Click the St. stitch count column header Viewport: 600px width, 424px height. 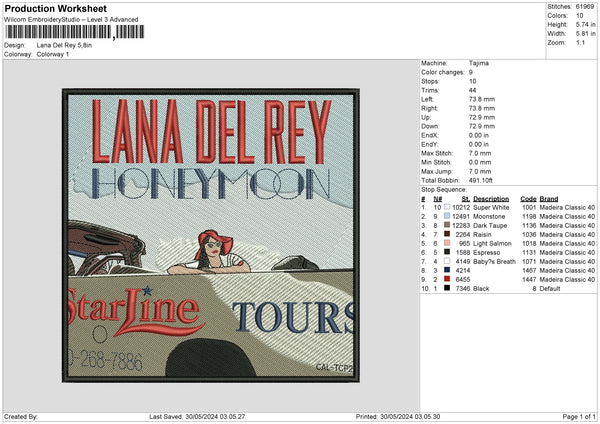point(466,199)
